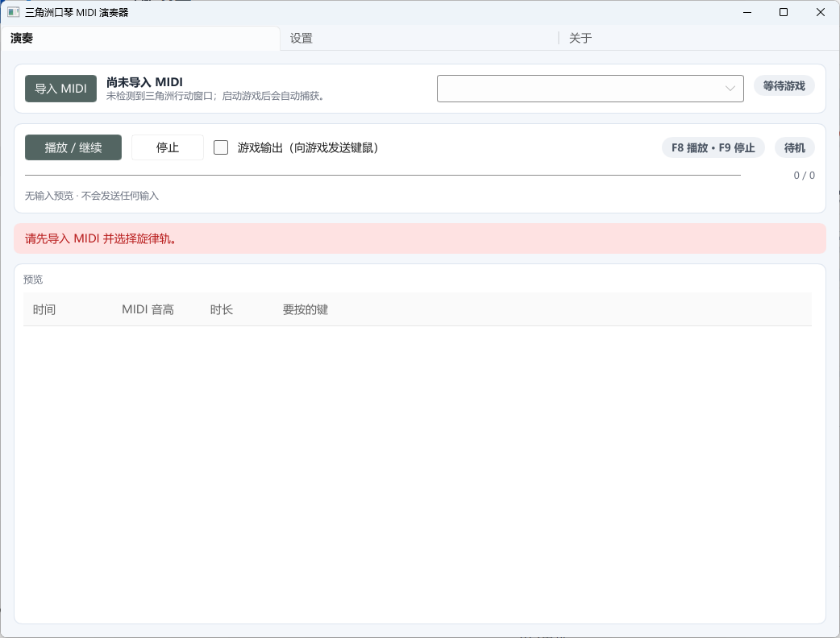This screenshot has height=638, width=840.
Task: Click the 播放 / 继续 button
Action: pos(73,147)
